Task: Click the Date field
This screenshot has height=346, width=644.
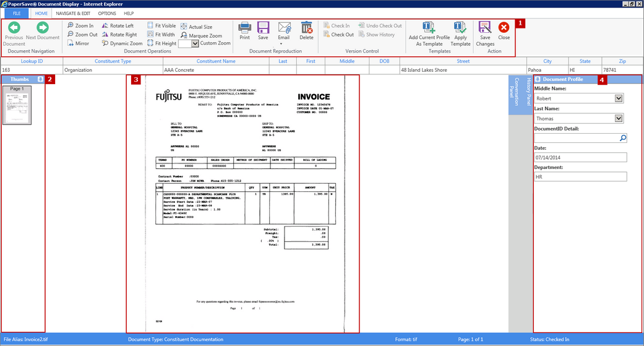Action: (580, 157)
